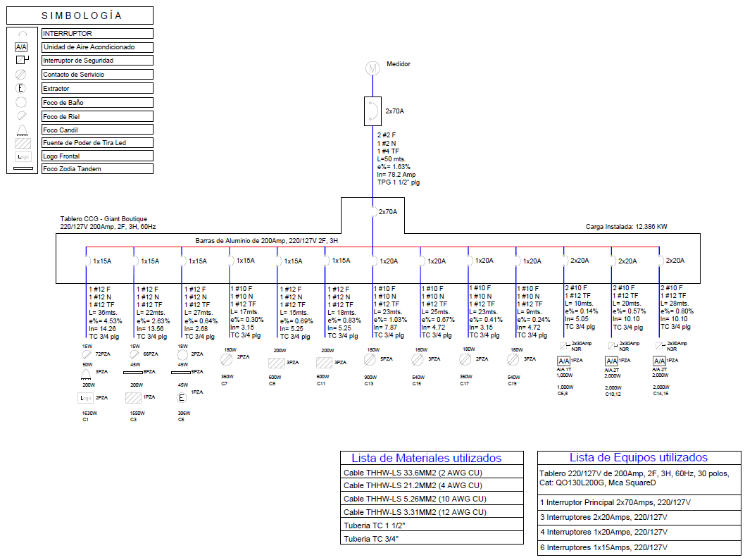745x560 pixels.
Task: Select the INTERRUPTOR legend label
Action: point(97,33)
